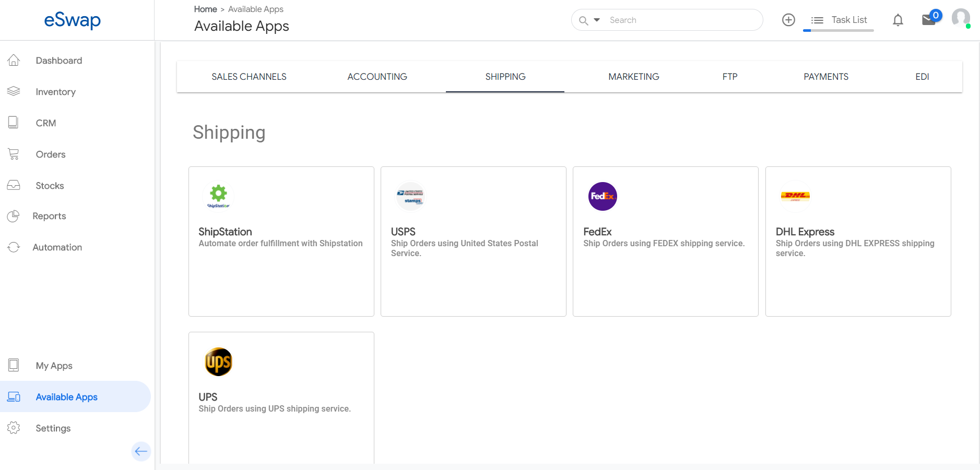
Task: Click 'Ship Orders using United States Postal Service.' text
Action: 465,248
